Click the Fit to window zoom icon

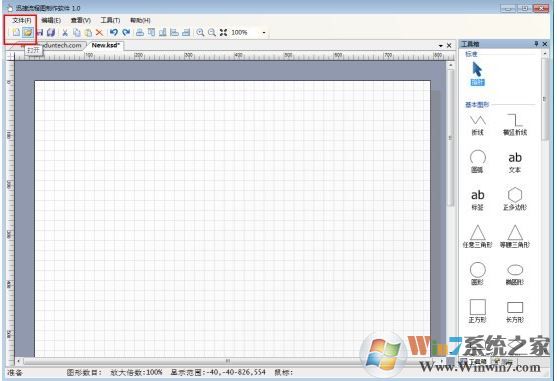(x=223, y=32)
